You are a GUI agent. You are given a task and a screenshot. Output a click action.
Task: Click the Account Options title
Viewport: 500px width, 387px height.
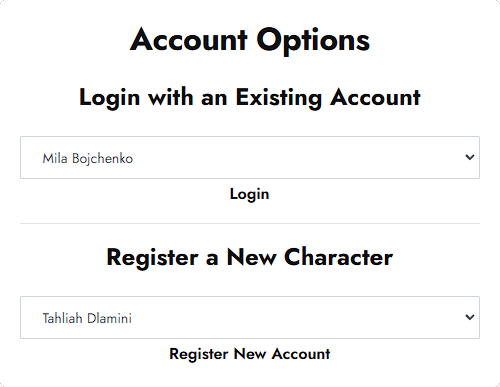click(x=250, y=40)
